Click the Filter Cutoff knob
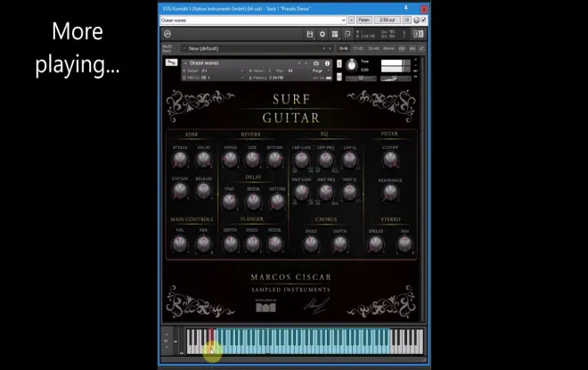The image size is (588, 370). click(390, 160)
